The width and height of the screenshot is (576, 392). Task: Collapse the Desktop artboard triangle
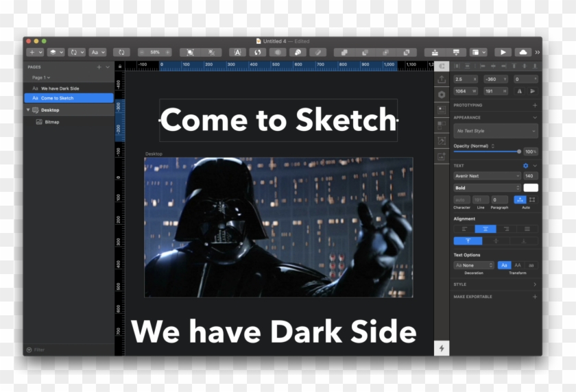coord(28,110)
